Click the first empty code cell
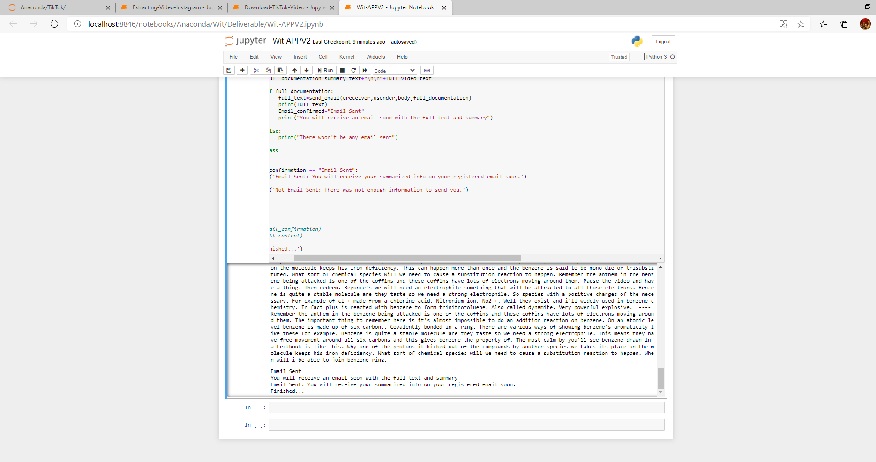 [x=466, y=407]
